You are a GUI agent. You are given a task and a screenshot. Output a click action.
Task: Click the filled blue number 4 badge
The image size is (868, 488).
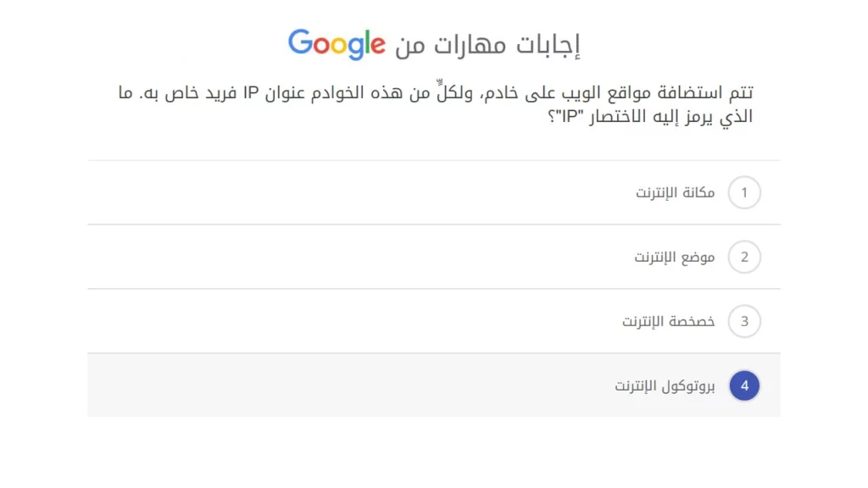click(x=744, y=385)
